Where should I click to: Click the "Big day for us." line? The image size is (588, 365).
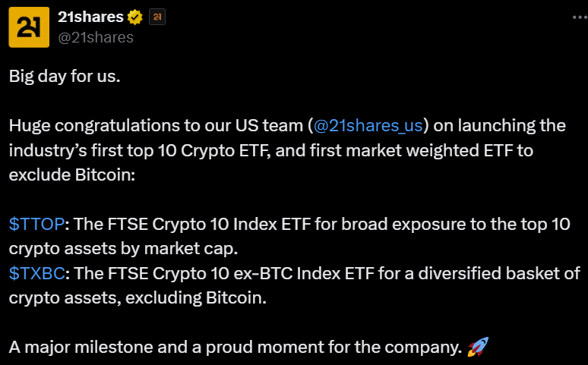pos(65,76)
